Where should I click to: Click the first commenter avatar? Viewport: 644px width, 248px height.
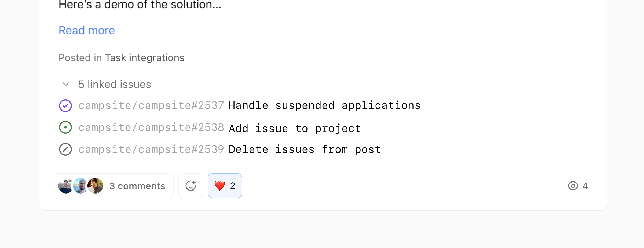point(65,186)
